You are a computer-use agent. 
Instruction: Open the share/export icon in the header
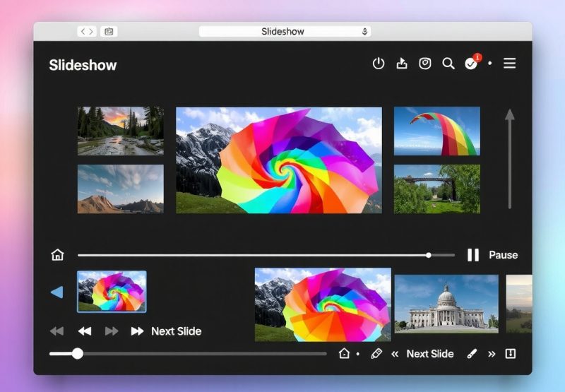[402, 64]
